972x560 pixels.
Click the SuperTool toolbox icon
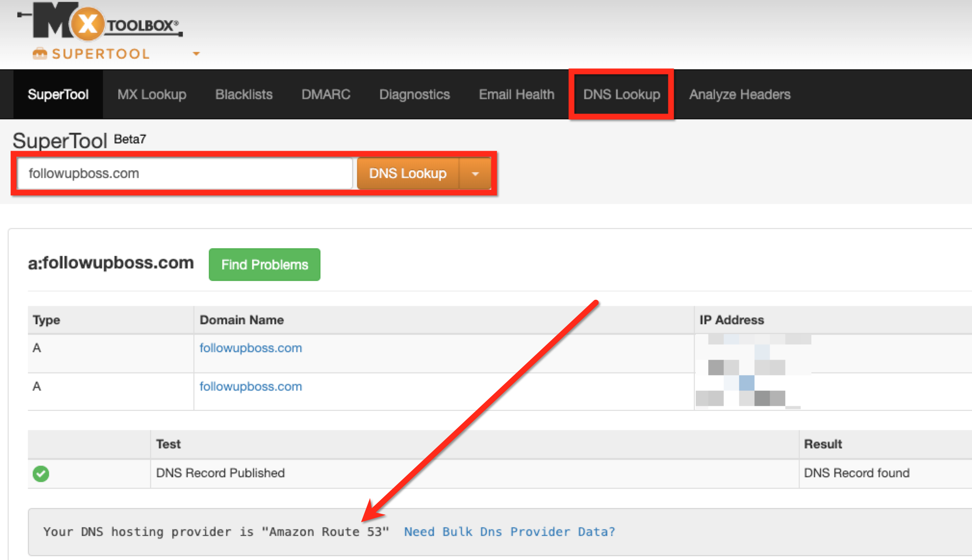pos(39,54)
